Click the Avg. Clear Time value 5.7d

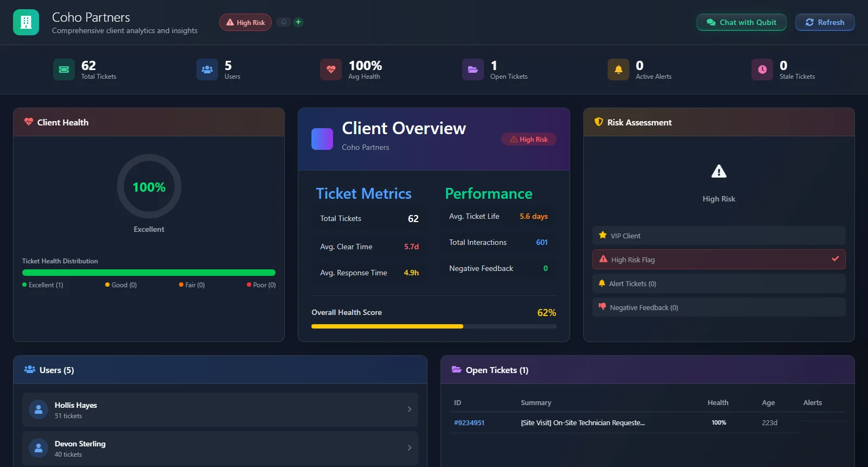tap(411, 247)
